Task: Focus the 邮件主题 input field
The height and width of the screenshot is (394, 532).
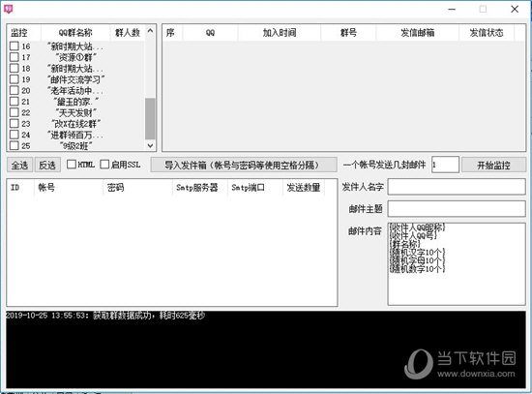Action: click(457, 208)
